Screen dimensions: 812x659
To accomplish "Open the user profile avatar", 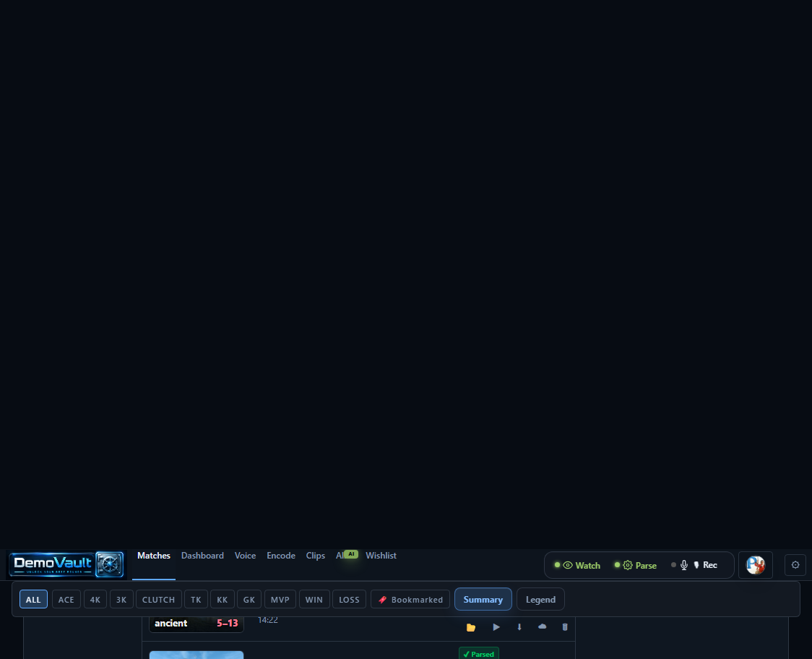I will pyautogui.click(x=756, y=565).
